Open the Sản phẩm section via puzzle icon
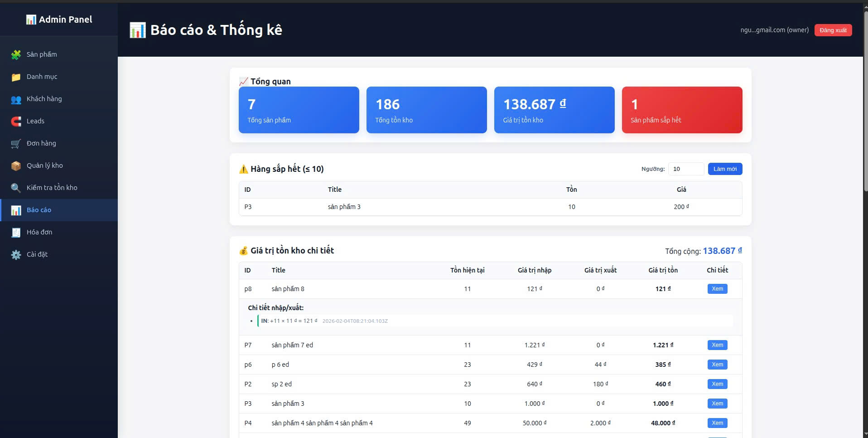Viewport: 868px width, 438px height. (x=16, y=54)
